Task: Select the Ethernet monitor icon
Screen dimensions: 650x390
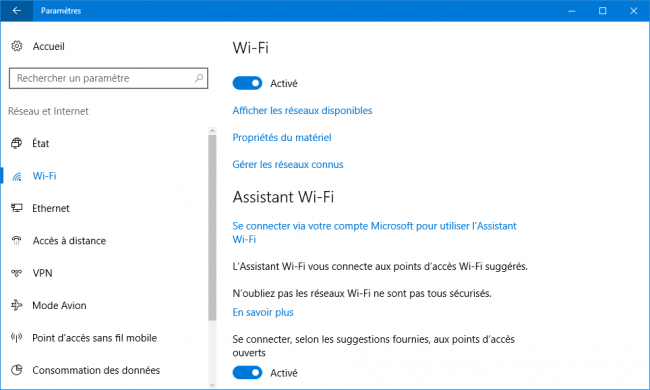Action: tap(17, 208)
